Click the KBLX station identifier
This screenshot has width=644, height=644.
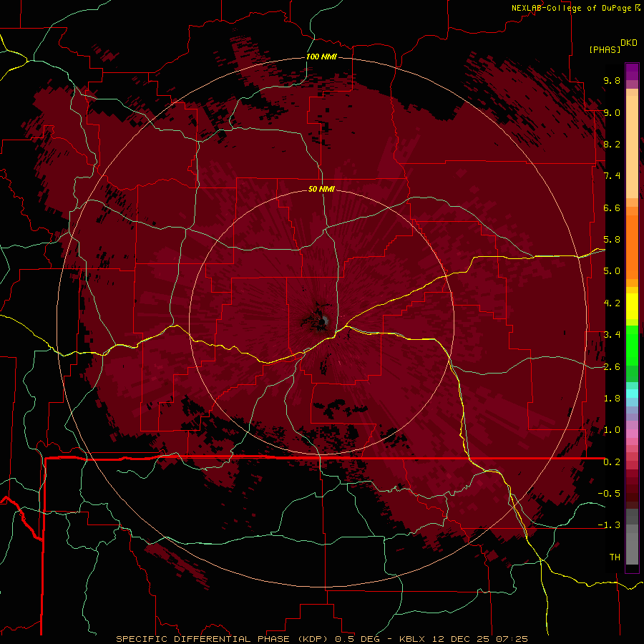[x=412, y=639]
